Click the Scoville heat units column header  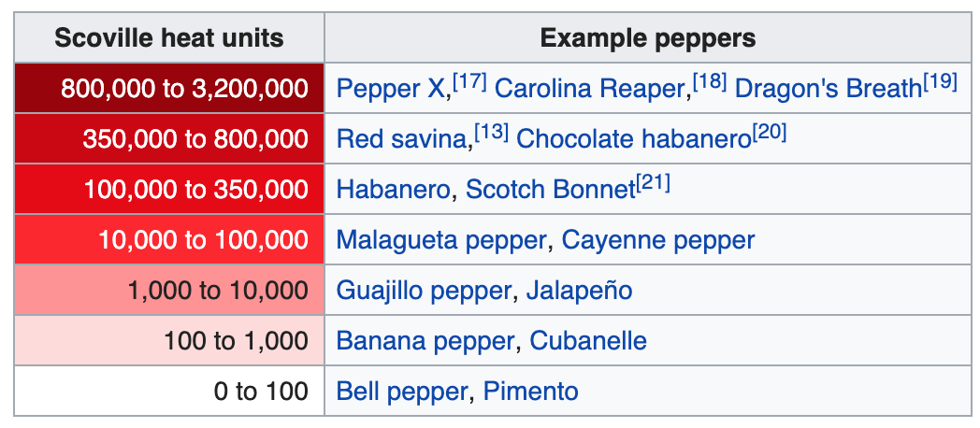pyautogui.click(x=169, y=38)
